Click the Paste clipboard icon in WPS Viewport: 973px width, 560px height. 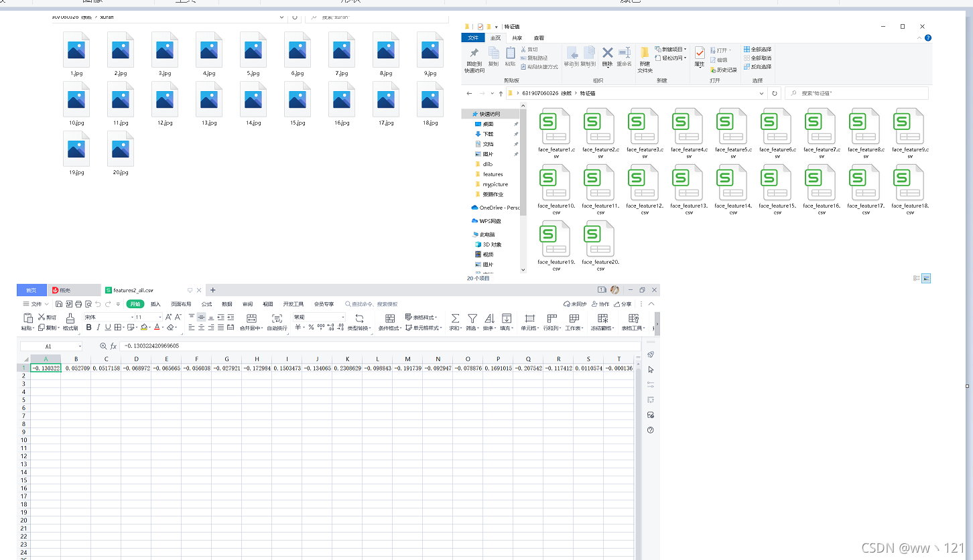tap(27, 318)
